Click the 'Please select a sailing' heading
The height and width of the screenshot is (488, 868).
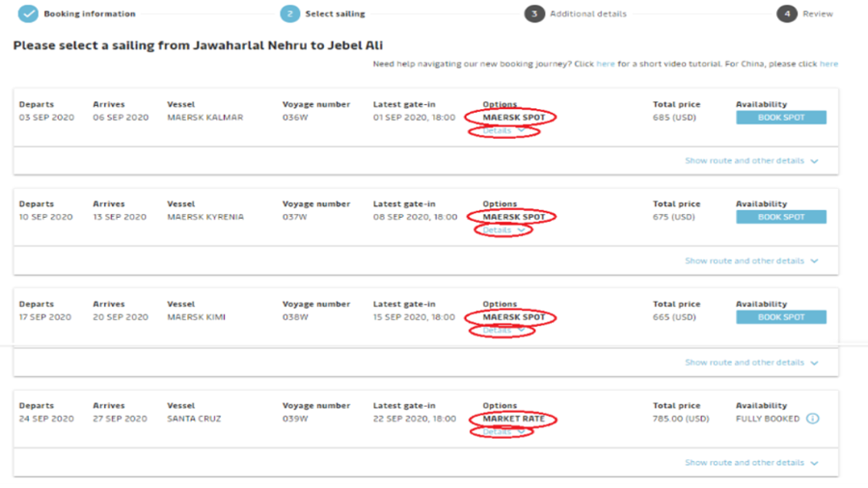198,45
